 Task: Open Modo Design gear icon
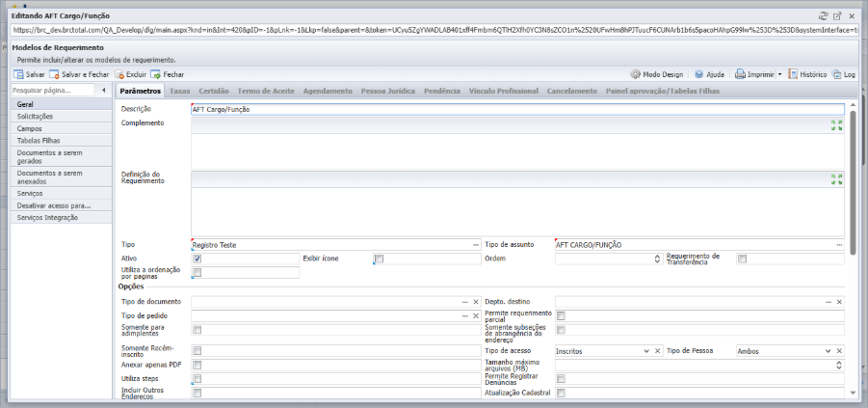coord(635,74)
